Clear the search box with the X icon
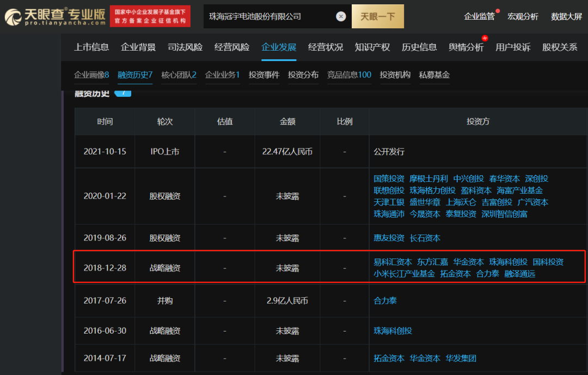 [340, 16]
